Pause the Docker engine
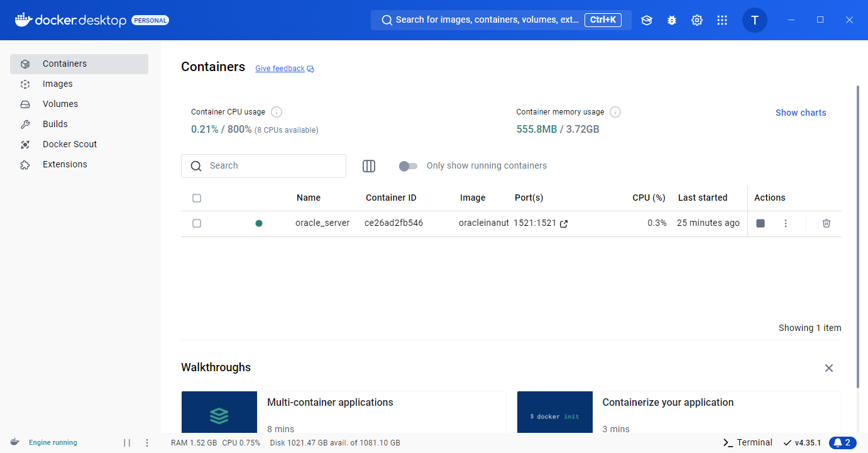 pyautogui.click(x=127, y=443)
